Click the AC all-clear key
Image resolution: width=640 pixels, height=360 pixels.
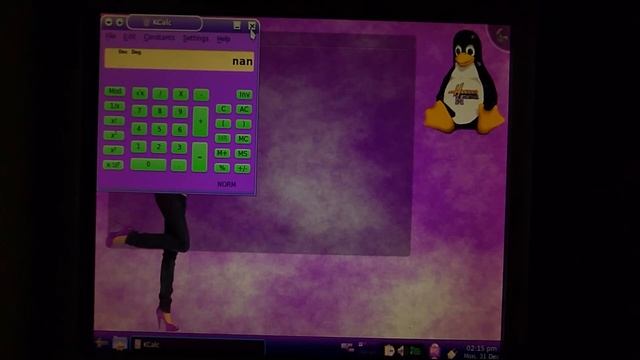point(244,109)
